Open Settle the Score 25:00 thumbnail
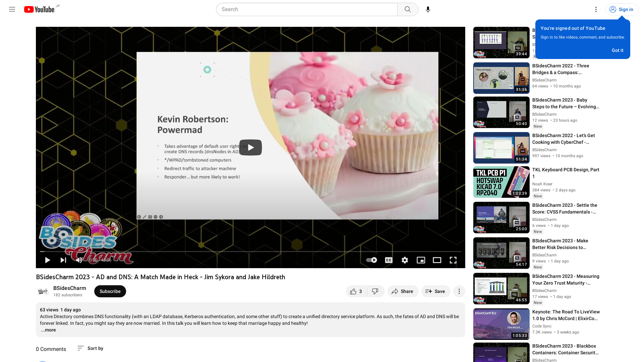The height and width of the screenshot is (362, 644). (x=501, y=218)
